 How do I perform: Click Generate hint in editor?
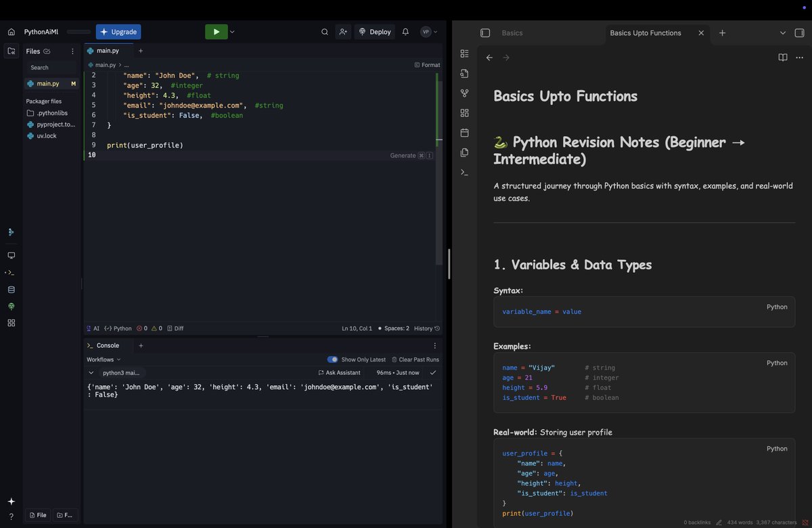coord(411,155)
